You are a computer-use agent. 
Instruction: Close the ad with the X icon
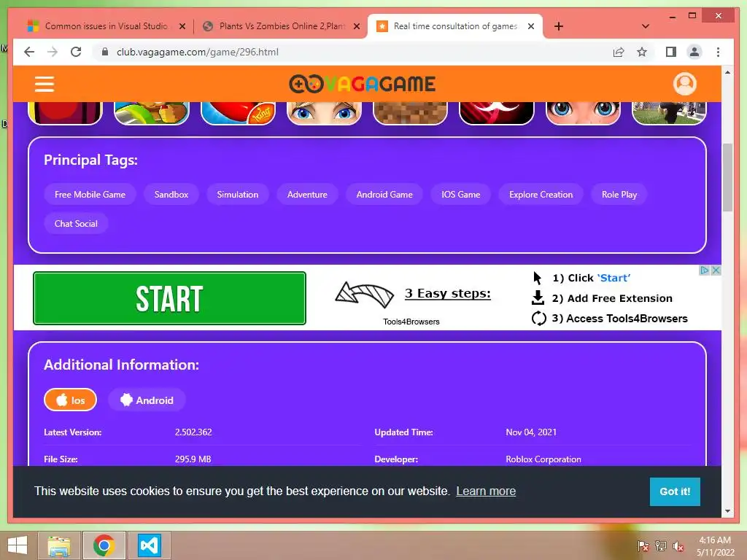pos(716,271)
